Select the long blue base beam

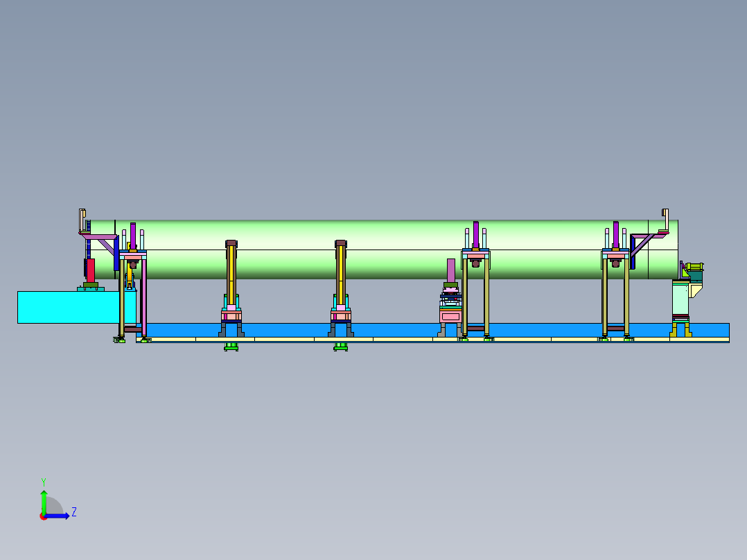432,331
